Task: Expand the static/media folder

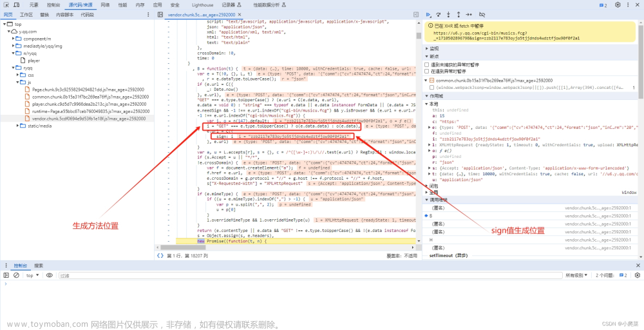Action: pyautogui.click(x=18, y=126)
